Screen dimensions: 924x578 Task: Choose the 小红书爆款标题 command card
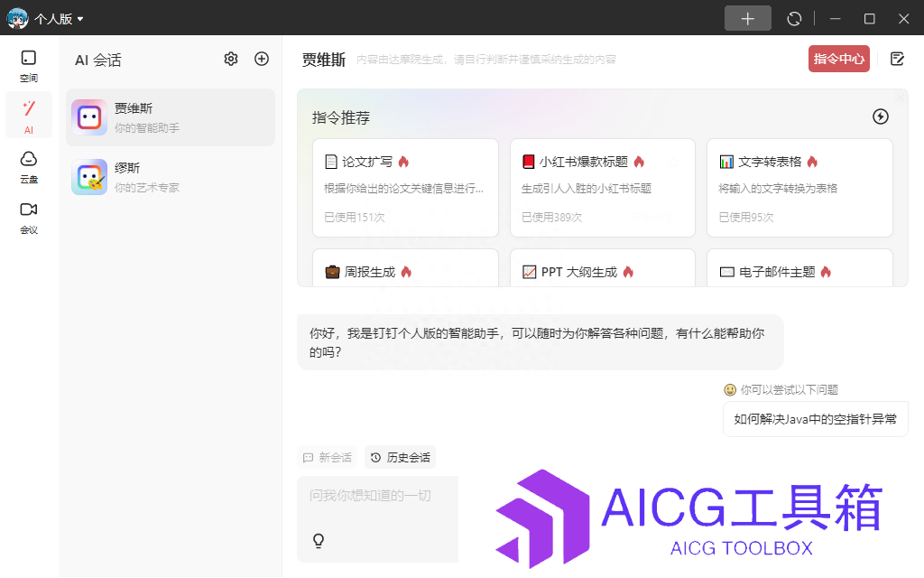click(602, 188)
